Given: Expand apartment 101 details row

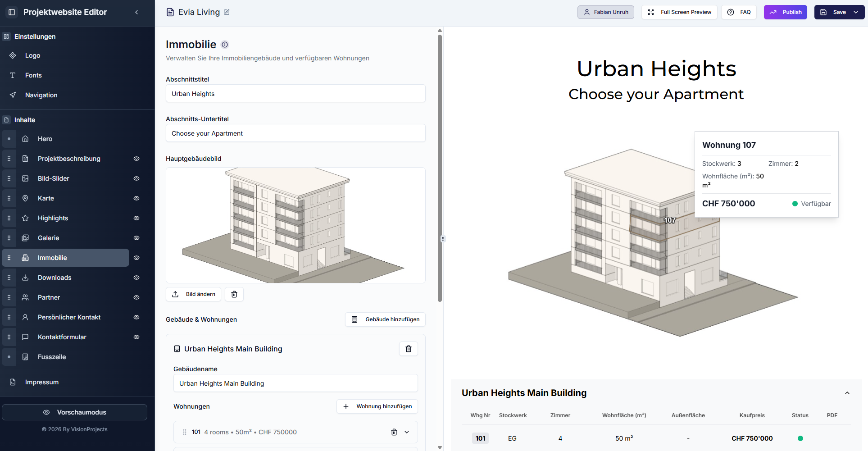Looking at the screenshot, I should click(407, 432).
